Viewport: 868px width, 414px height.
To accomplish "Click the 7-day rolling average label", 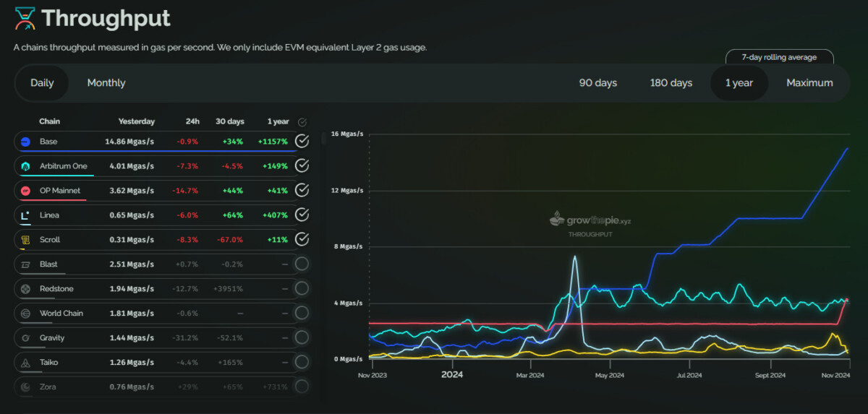I will [x=779, y=57].
